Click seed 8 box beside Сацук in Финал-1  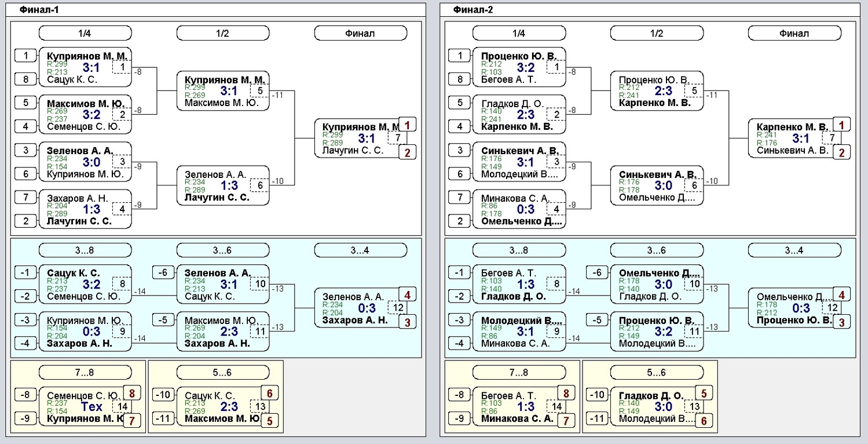(26, 79)
